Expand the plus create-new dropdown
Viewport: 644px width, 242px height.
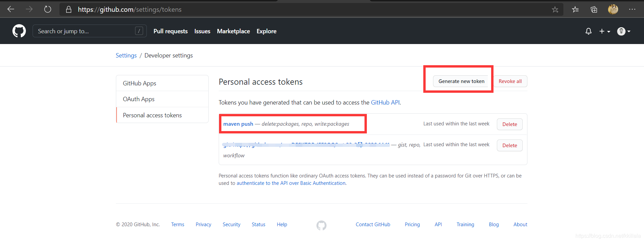(605, 31)
